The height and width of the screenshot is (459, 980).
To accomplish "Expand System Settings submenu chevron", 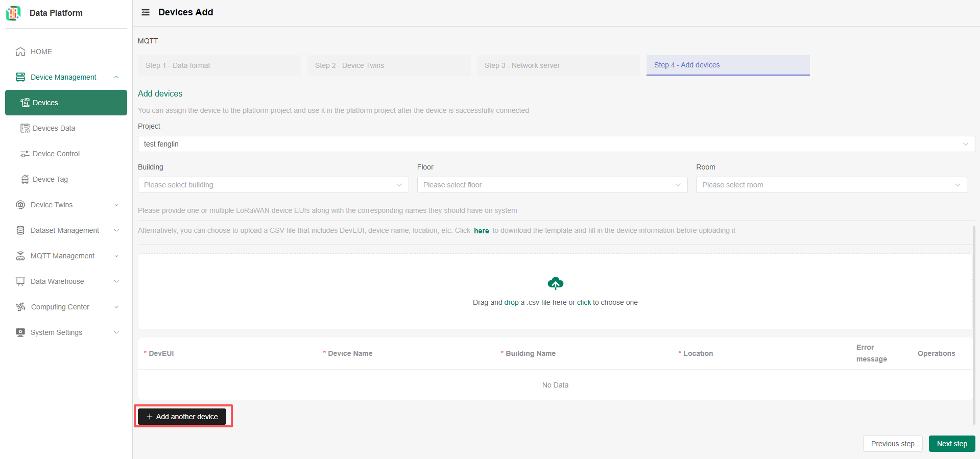I will (x=116, y=332).
